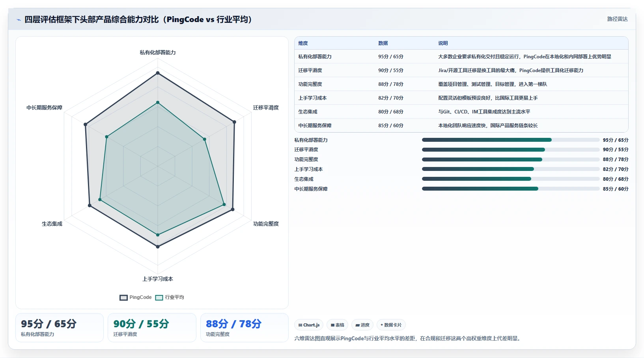
Task: Click the 85分 / 60分 table cell
Action: 391,126
